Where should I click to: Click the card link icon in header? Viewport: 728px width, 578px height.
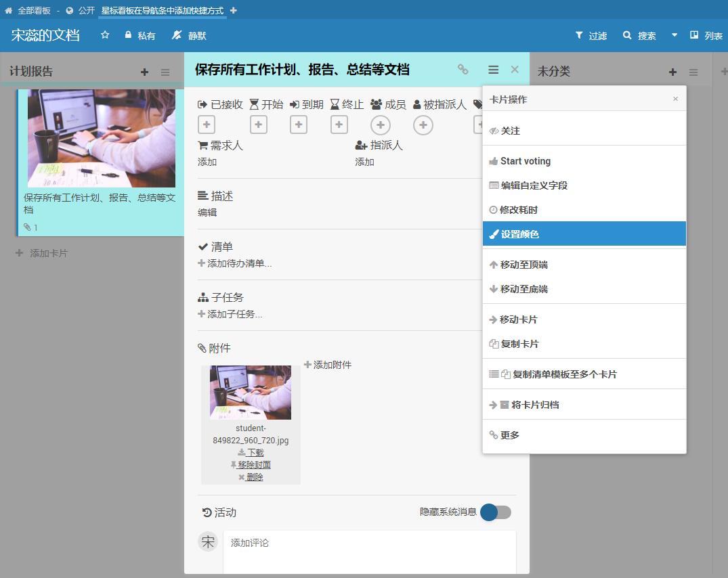coord(463,69)
